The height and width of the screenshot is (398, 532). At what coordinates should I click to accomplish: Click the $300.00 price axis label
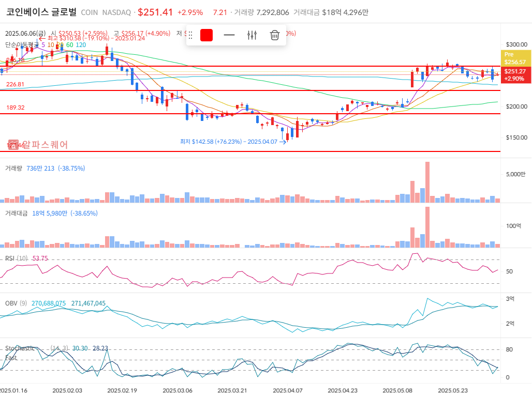point(516,44)
